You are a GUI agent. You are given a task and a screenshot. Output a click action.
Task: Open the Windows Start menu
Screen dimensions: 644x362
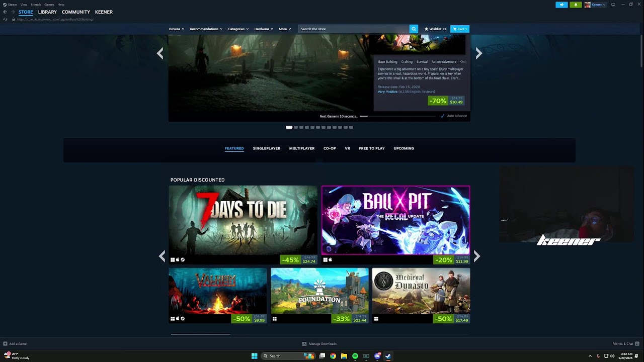(x=255, y=356)
